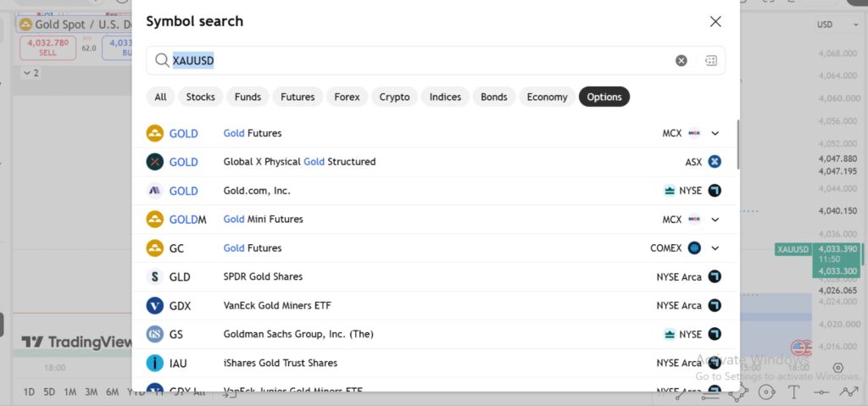Choose Goldman Sachs Group, Inc. result
Image resolution: width=868 pixels, height=406 pixels.
(x=435, y=334)
